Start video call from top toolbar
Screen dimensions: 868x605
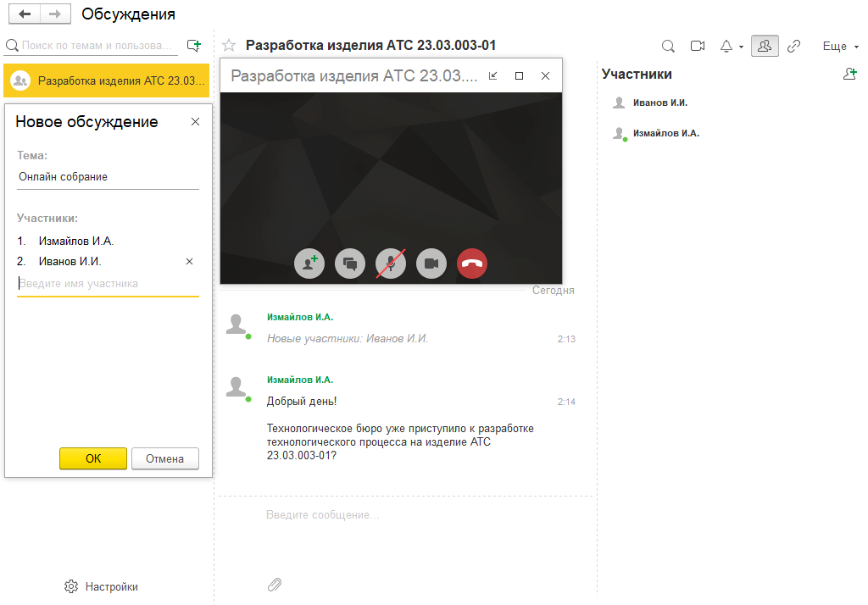tap(698, 46)
